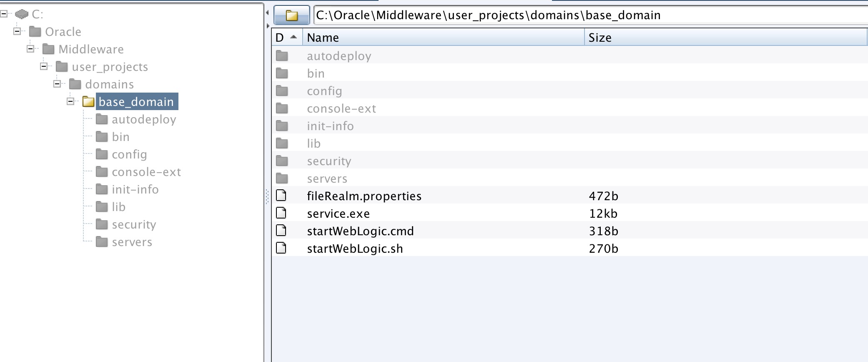
Task: Collapse the Middleware tree node
Action: (x=30, y=49)
